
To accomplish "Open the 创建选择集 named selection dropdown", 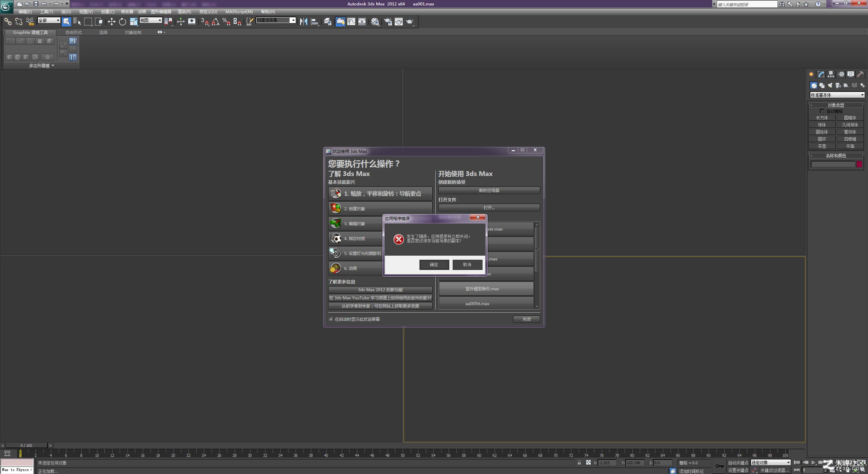I will point(276,20).
